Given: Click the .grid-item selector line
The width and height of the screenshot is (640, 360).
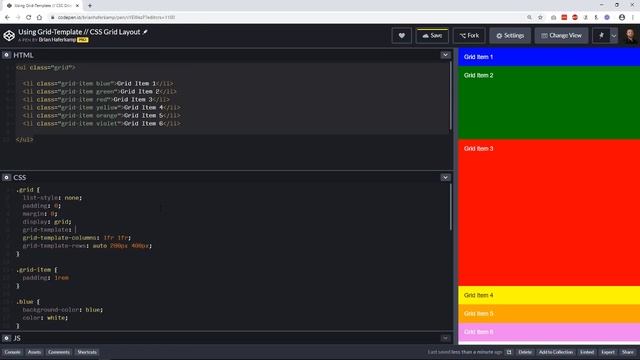Looking at the screenshot, I should click(37, 270).
